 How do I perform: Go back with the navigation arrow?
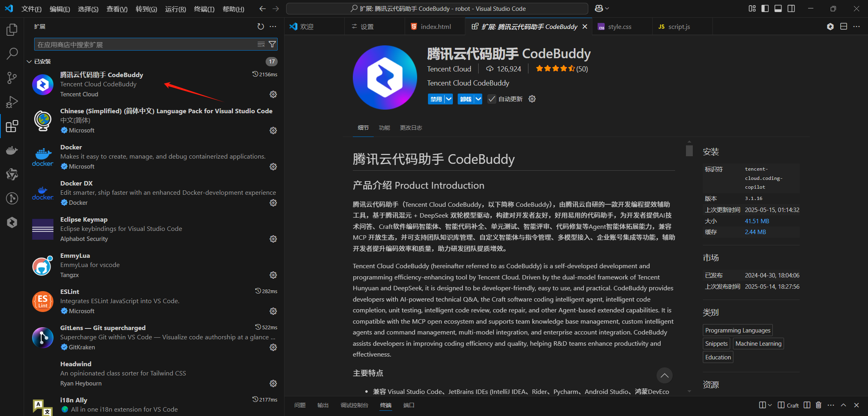click(262, 8)
